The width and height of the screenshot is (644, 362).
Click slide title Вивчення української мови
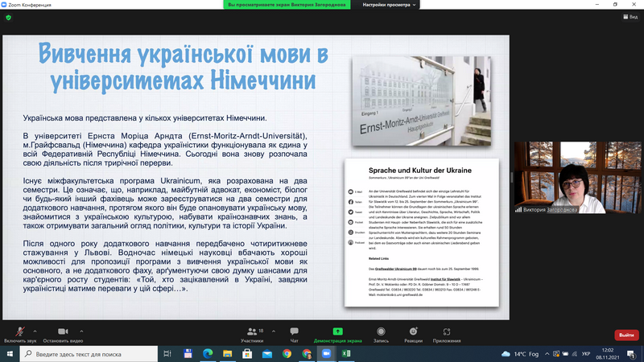pyautogui.click(x=184, y=66)
